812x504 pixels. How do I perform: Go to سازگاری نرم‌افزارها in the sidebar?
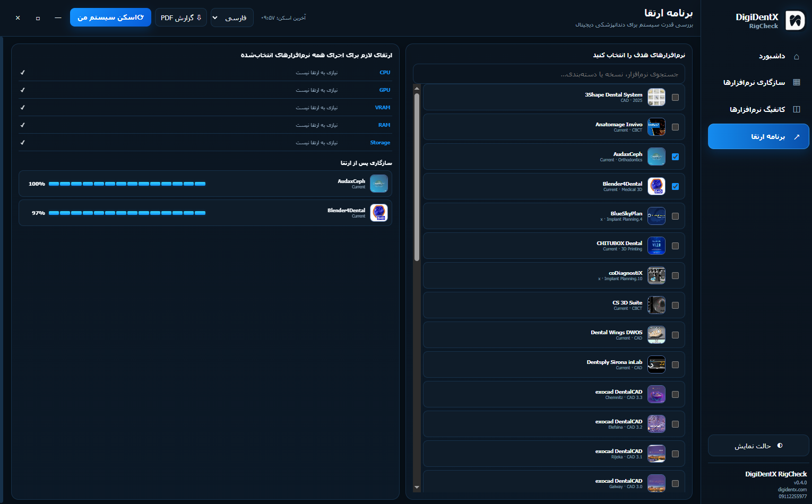[758, 82]
